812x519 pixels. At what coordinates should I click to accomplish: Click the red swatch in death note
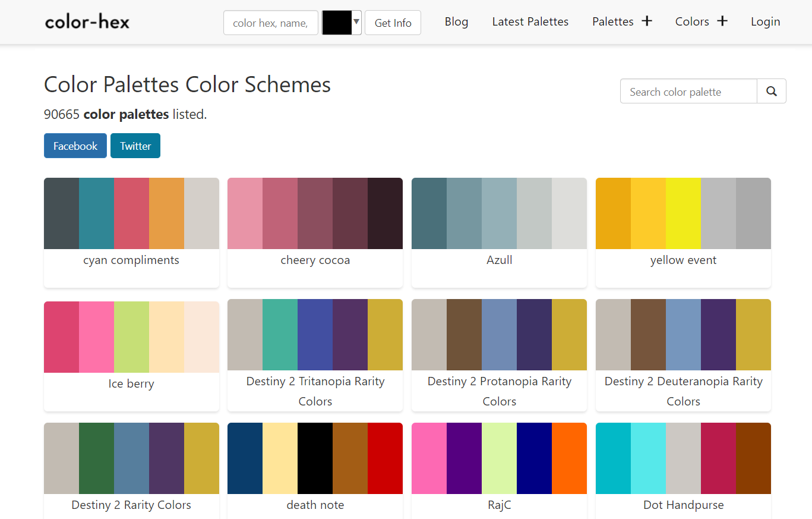[385, 458]
